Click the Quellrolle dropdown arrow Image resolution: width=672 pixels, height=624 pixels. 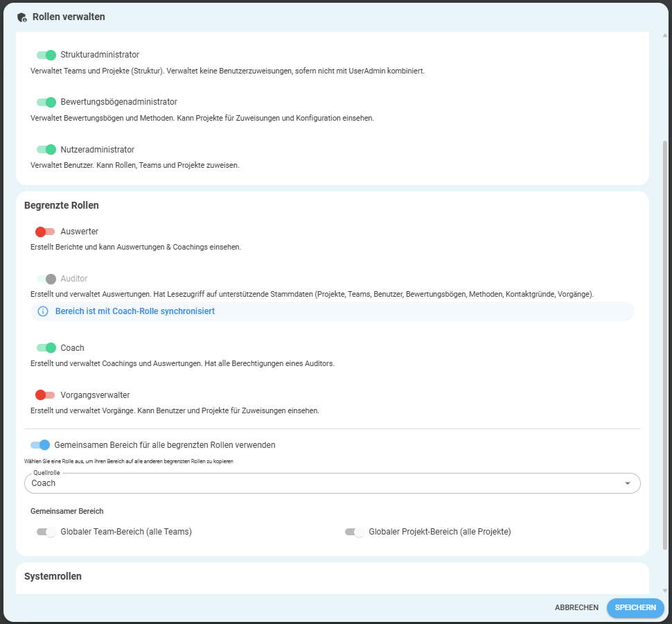point(628,483)
